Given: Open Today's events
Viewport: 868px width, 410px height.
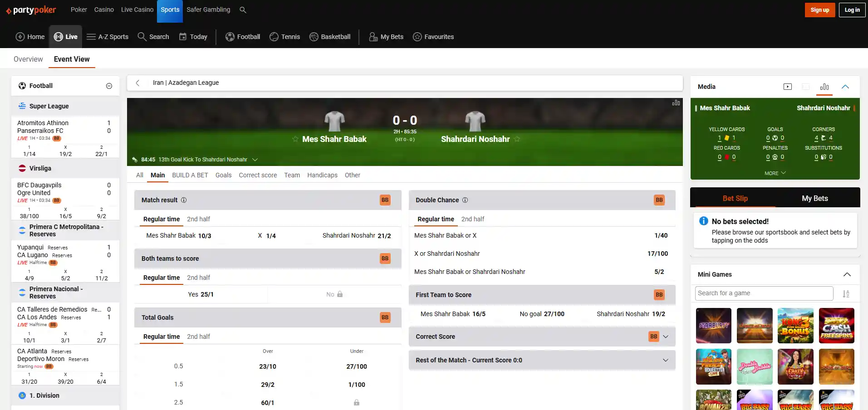Looking at the screenshot, I should tap(193, 37).
